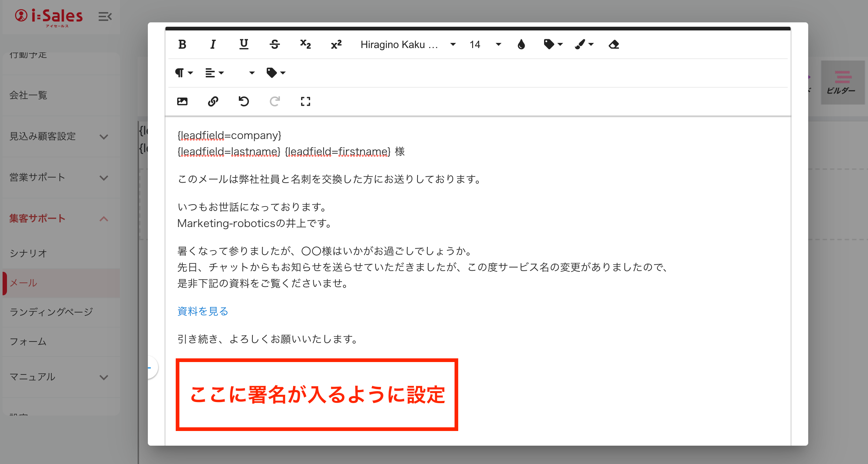Undo the last edit
The image size is (868, 464).
click(244, 101)
